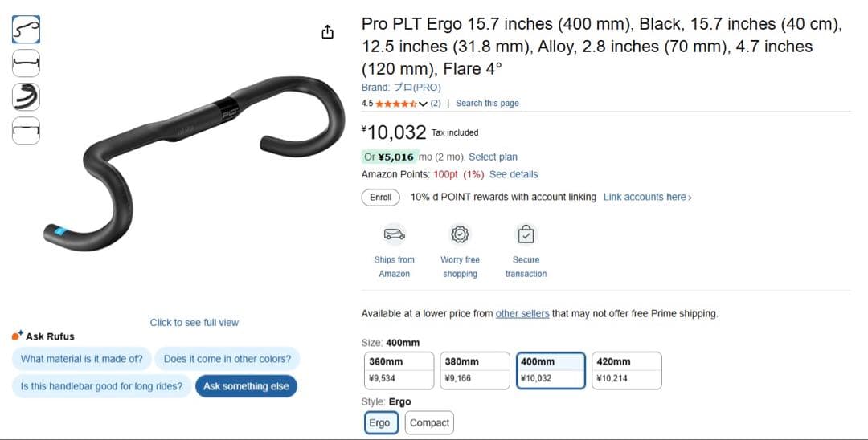Select the third black handlebar thumbnail

tap(27, 96)
